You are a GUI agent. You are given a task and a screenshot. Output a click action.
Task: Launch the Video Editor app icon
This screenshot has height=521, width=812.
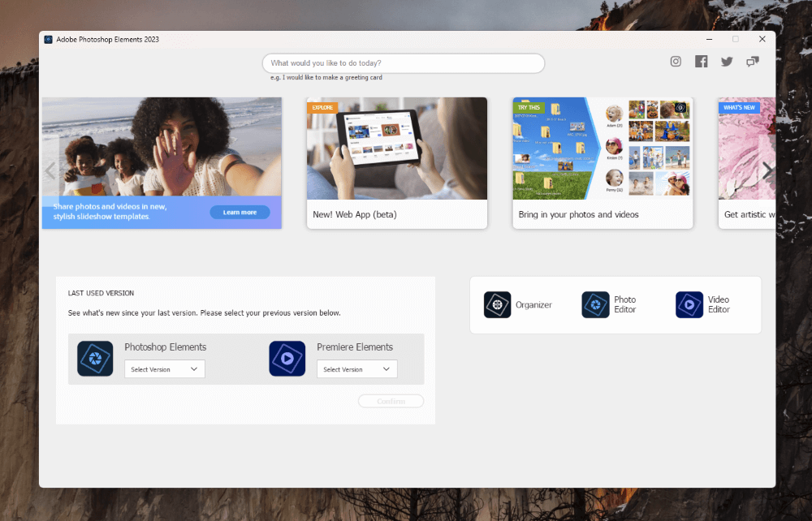[x=689, y=305]
